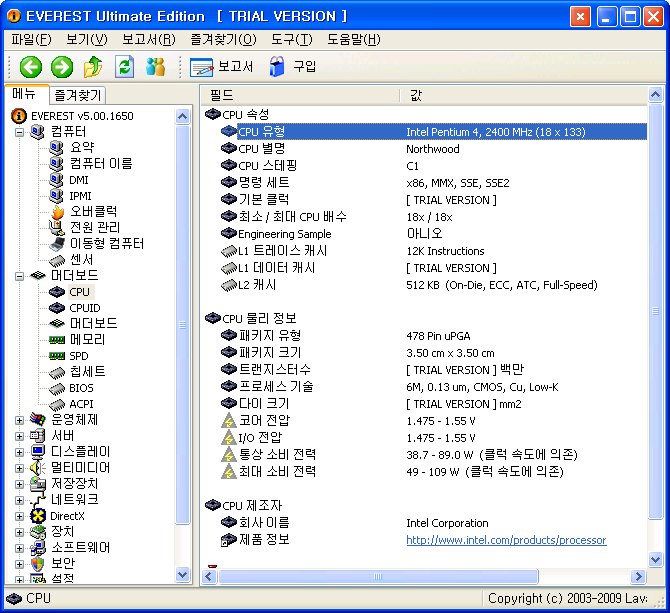Click the 센서 chip icon
The image size is (670, 613).
point(57,260)
